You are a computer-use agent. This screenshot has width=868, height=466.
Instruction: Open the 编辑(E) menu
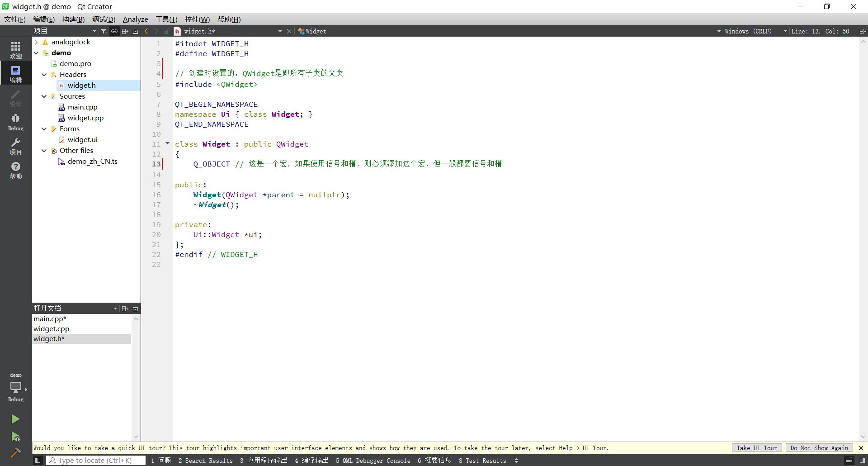(x=44, y=19)
